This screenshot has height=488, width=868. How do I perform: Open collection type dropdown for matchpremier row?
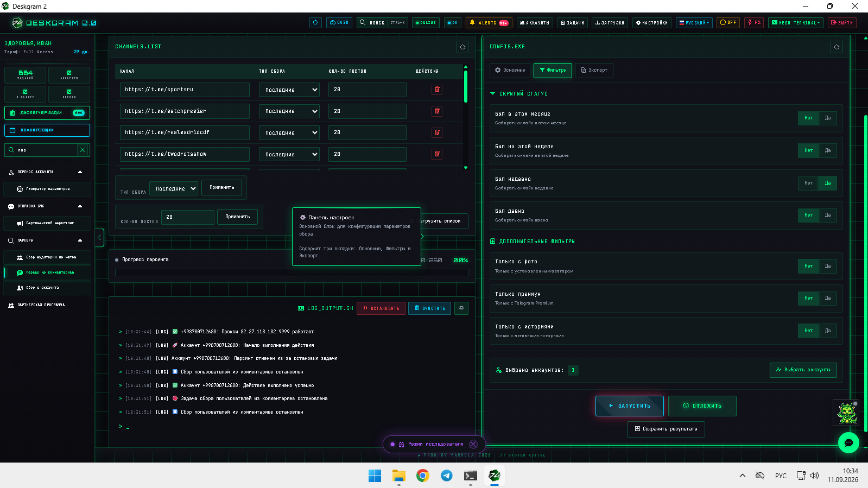pos(289,111)
